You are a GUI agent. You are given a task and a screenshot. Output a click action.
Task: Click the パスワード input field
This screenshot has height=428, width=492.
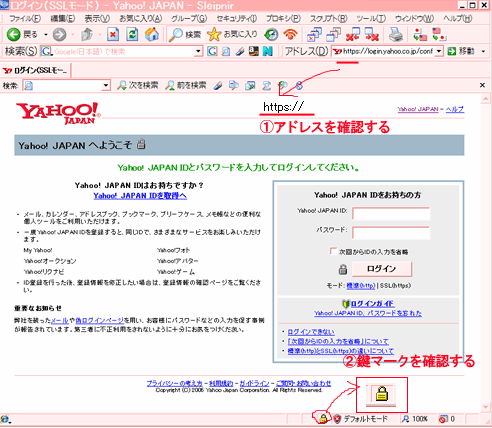[x=391, y=233]
